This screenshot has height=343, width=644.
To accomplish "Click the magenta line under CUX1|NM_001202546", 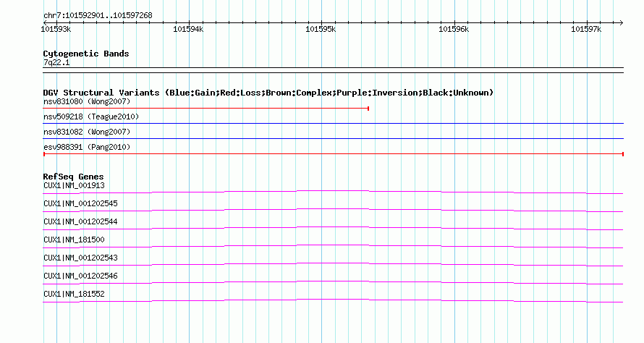I will (x=333, y=282).
